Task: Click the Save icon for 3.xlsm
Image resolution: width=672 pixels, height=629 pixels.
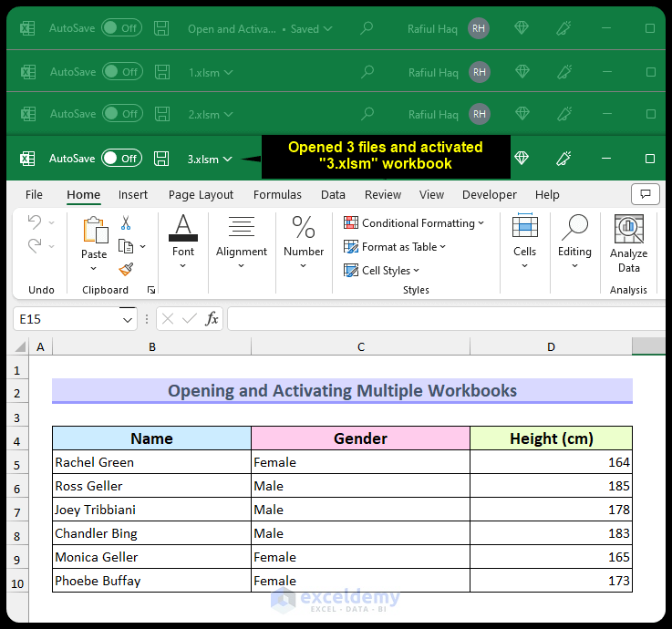Action: point(161,159)
